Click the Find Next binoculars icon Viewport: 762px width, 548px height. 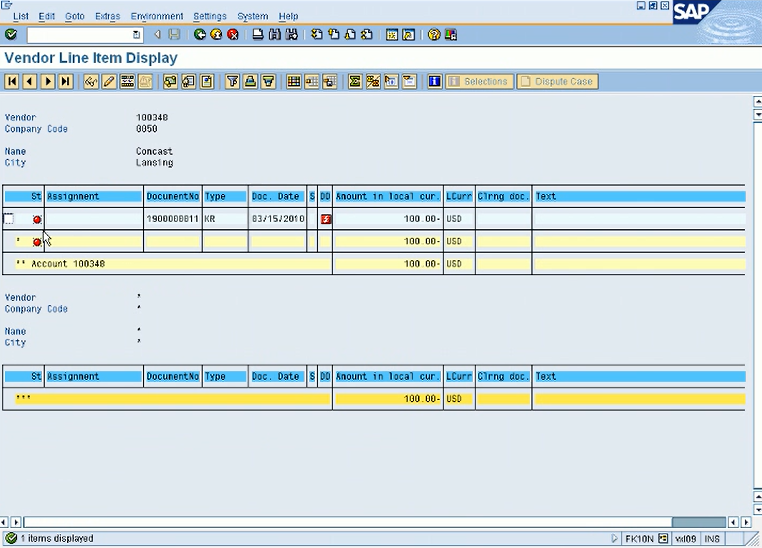tap(292, 34)
